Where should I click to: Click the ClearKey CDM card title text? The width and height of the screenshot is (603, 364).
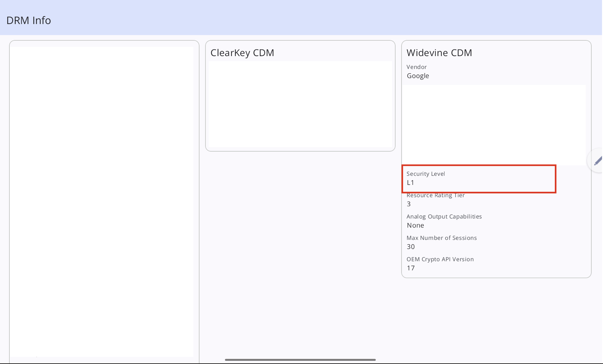[242, 52]
